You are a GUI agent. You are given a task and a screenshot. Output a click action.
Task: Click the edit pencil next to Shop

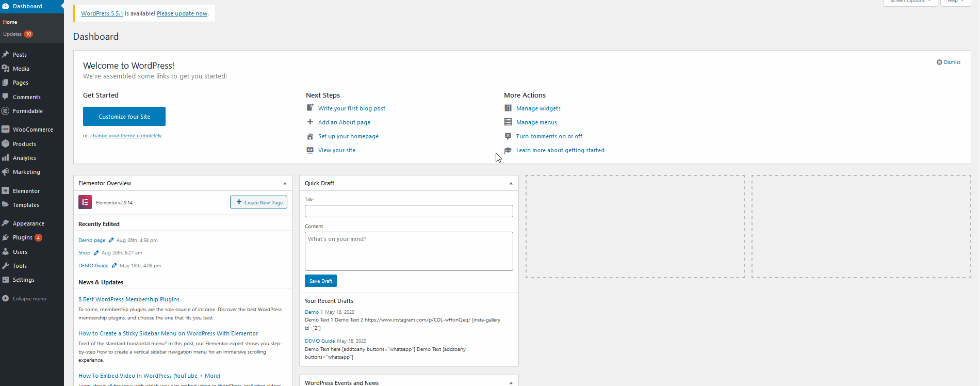click(x=96, y=253)
